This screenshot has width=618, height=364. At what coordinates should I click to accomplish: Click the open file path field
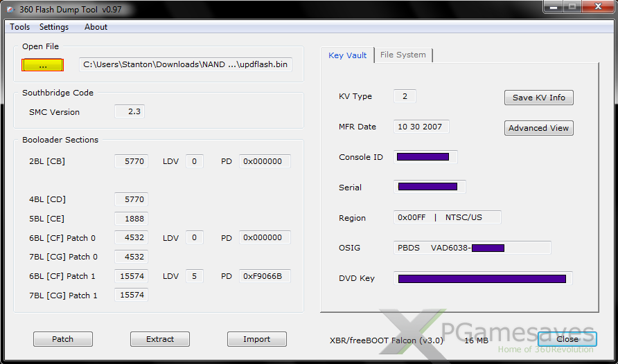[185, 65]
